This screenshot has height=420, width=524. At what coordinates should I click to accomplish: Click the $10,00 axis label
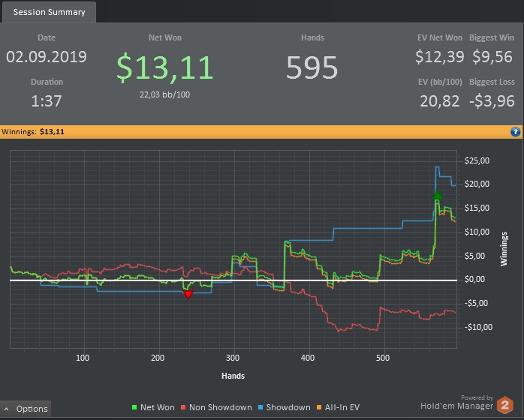click(477, 232)
